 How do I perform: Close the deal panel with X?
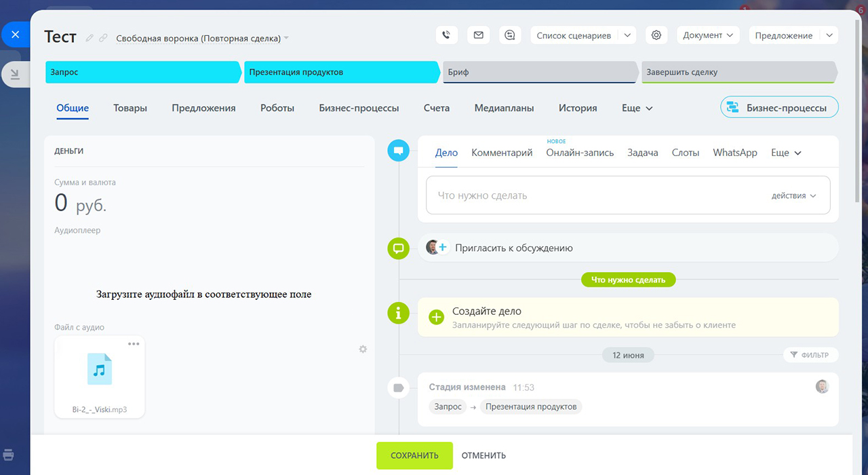click(16, 35)
